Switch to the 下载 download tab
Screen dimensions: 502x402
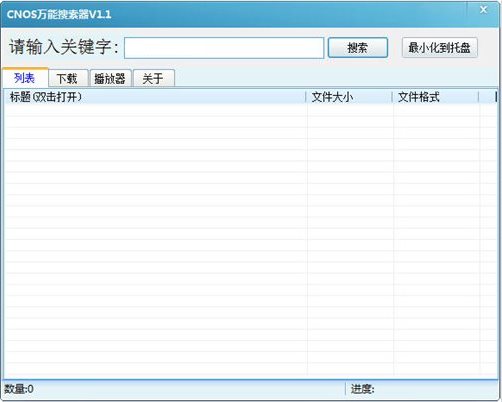point(68,79)
